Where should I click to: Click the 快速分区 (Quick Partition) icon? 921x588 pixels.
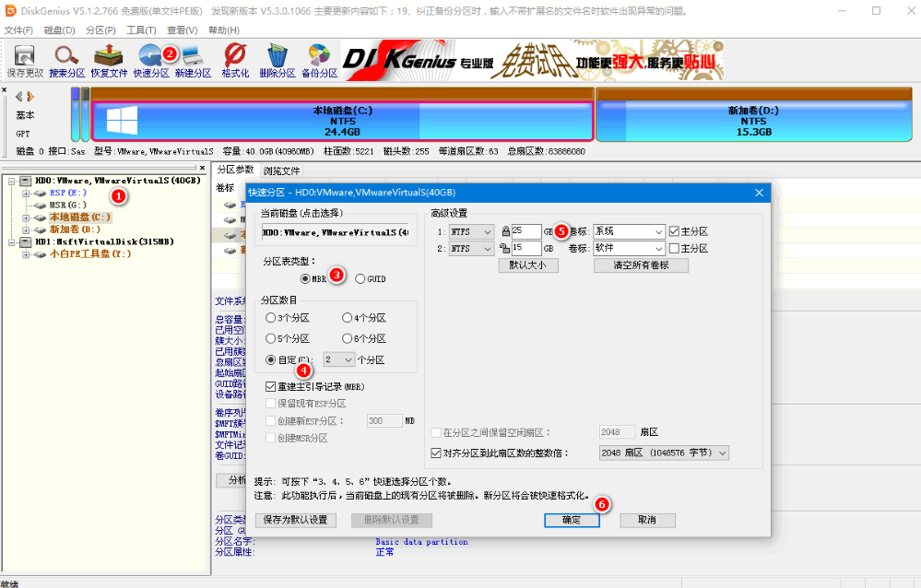[x=152, y=59]
